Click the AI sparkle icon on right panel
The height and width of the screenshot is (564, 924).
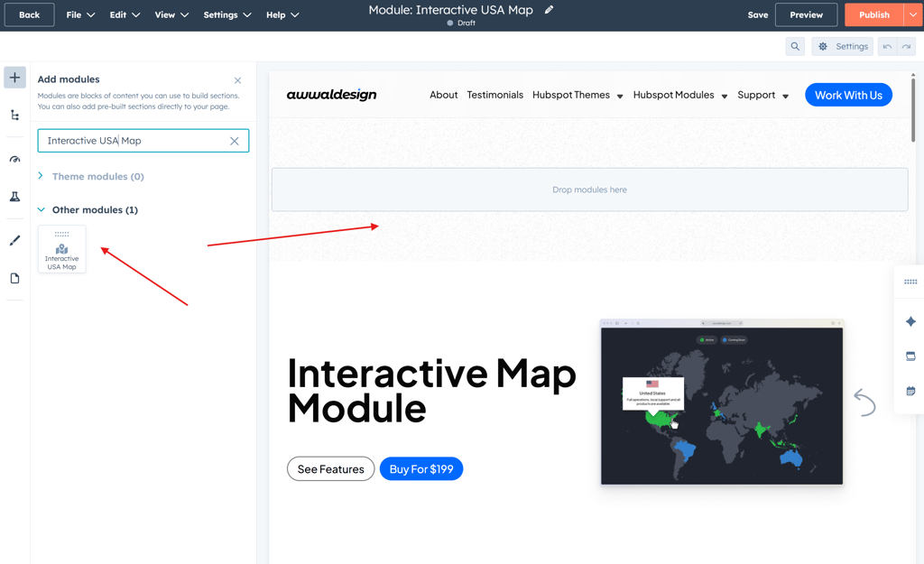click(x=910, y=321)
